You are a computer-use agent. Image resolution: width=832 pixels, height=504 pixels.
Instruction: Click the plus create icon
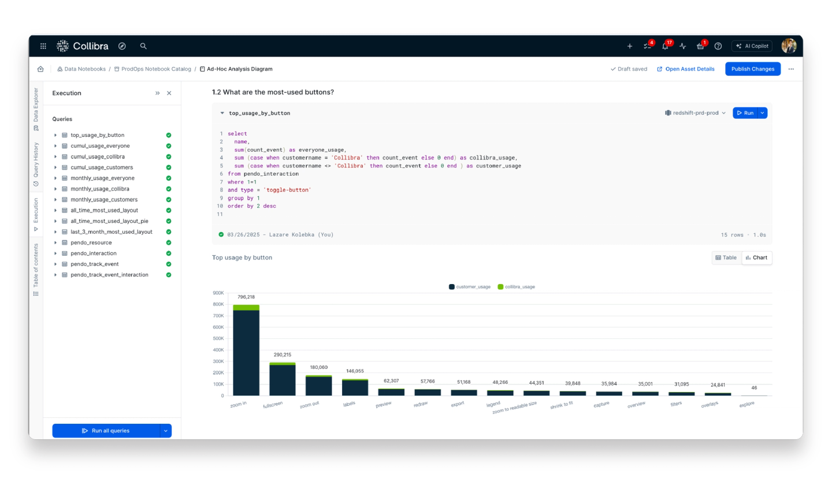[x=630, y=46]
